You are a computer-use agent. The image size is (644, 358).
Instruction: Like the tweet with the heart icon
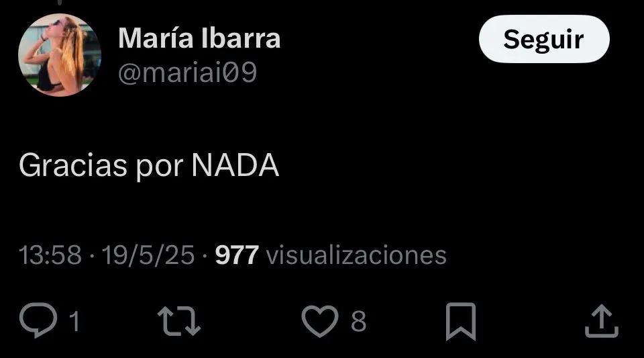[x=320, y=321]
